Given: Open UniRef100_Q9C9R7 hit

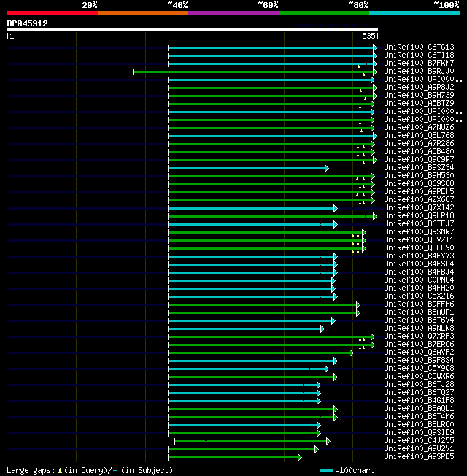Looking at the screenshot, I should tap(419, 159).
